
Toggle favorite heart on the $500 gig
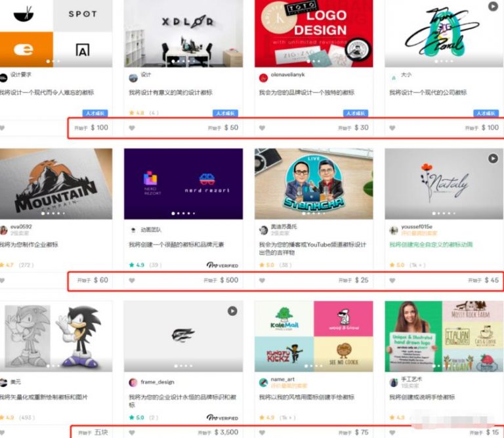tap(132, 281)
